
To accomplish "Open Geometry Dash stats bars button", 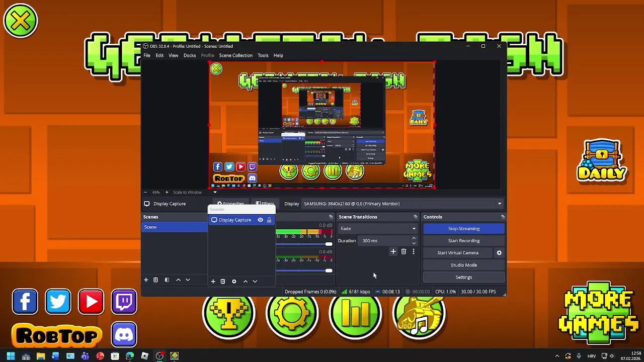I will (x=356, y=313).
